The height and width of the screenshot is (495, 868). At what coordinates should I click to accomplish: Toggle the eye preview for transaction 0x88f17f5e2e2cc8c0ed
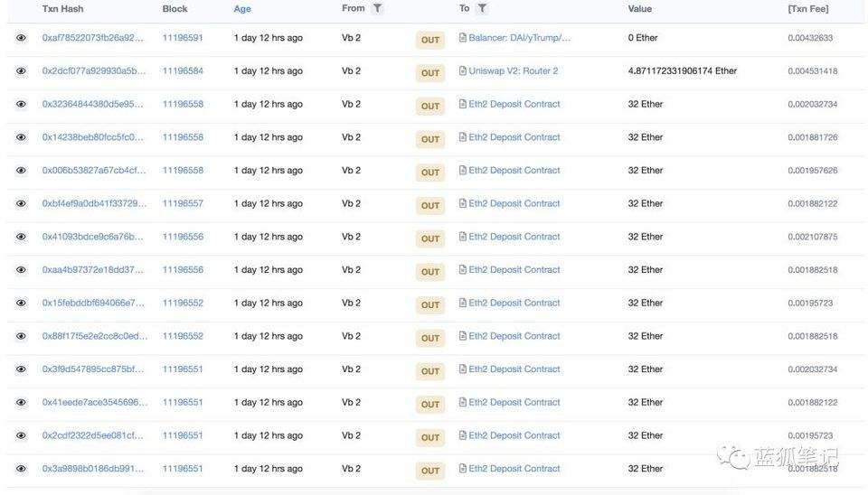[x=21, y=337]
